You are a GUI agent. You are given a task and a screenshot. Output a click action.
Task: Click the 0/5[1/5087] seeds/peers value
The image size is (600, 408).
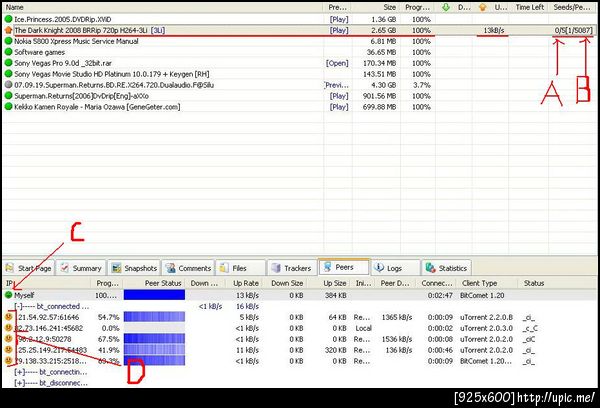[x=574, y=30]
